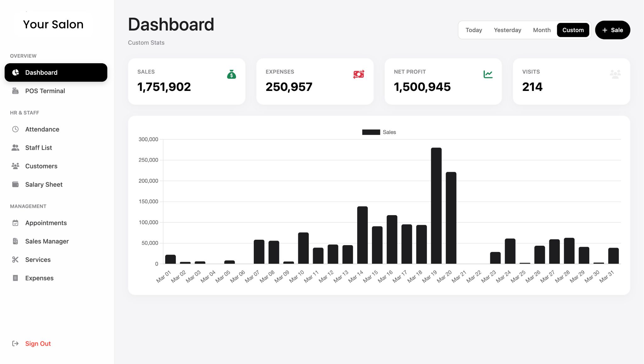Open Appointments via the calendar icon
This screenshot has width=644, height=364.
click(x=15, y=222)
